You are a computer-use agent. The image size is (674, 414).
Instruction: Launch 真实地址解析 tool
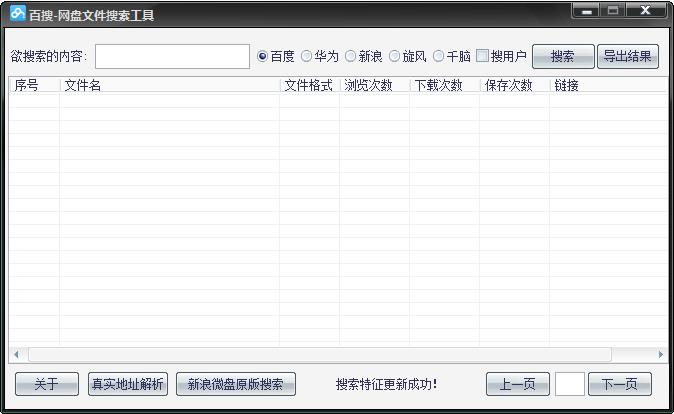(x=128, y=384)
